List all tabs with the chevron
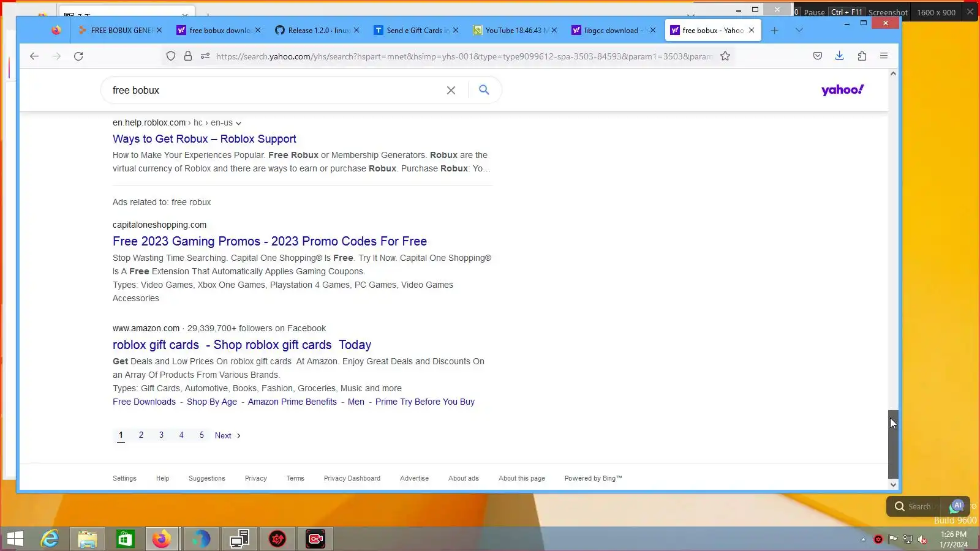This screenshot has height=551, width=980. (799, 30)
